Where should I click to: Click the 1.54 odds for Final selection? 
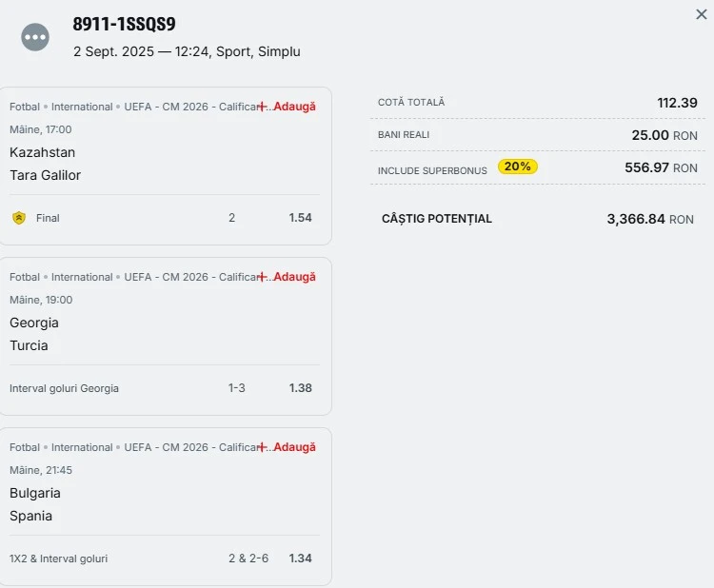point(301,218)
